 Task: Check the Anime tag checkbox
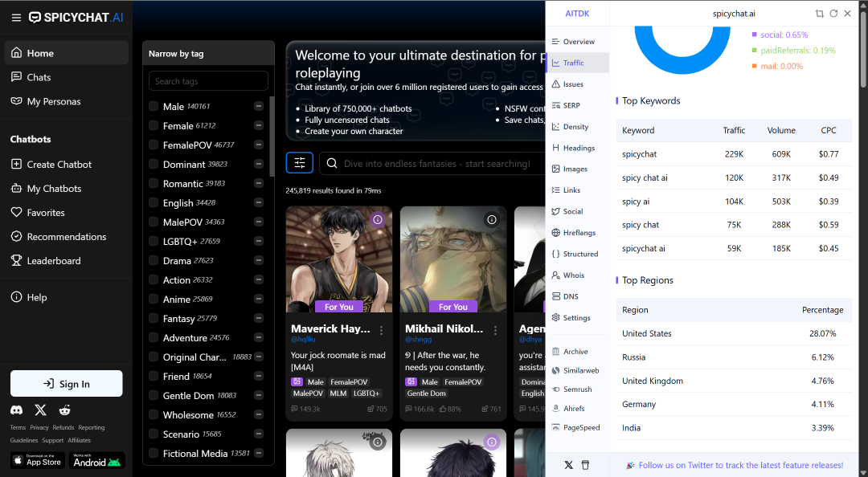click(154, 300)
